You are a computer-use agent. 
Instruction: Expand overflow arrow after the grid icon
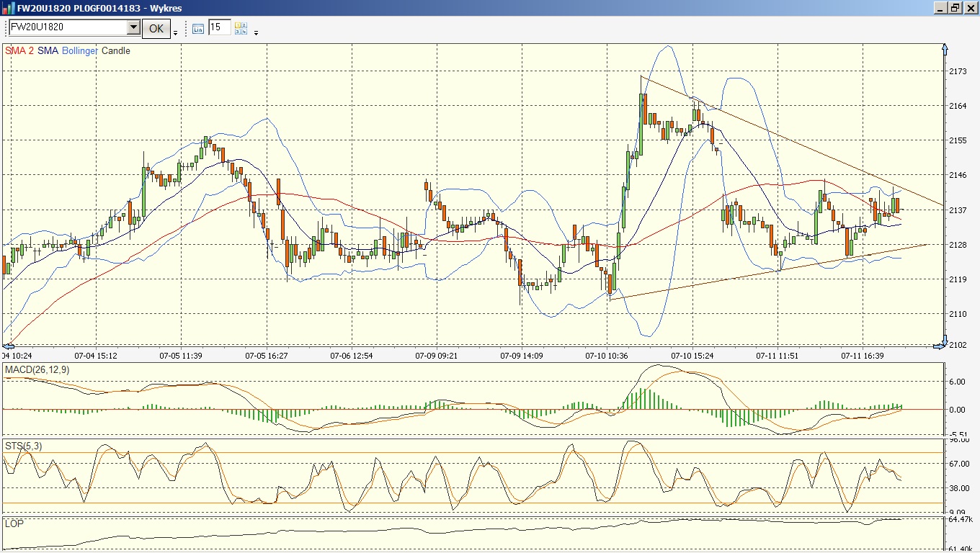[256, 32]
